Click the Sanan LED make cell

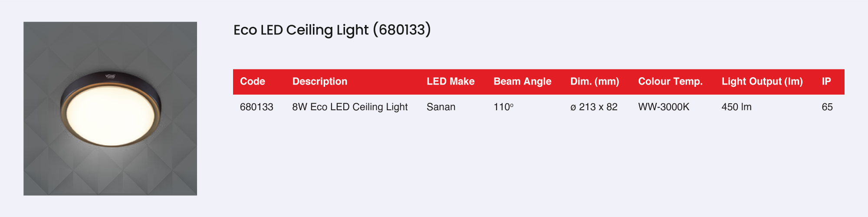point(441,107)
